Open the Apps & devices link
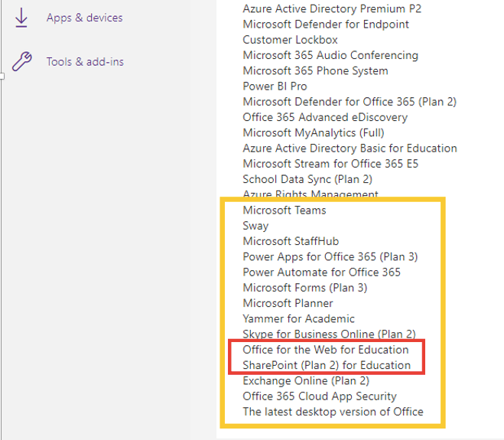Viewport: 504px width, 440px height. (x=85, y=18)
